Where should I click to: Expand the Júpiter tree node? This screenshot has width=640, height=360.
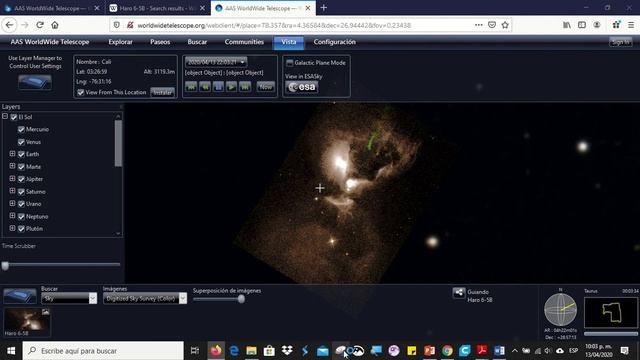click(x=12, y=178)
